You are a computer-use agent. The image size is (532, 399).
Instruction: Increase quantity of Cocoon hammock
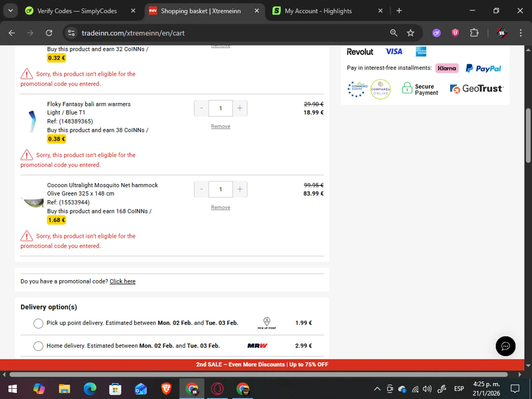point(240,189)
